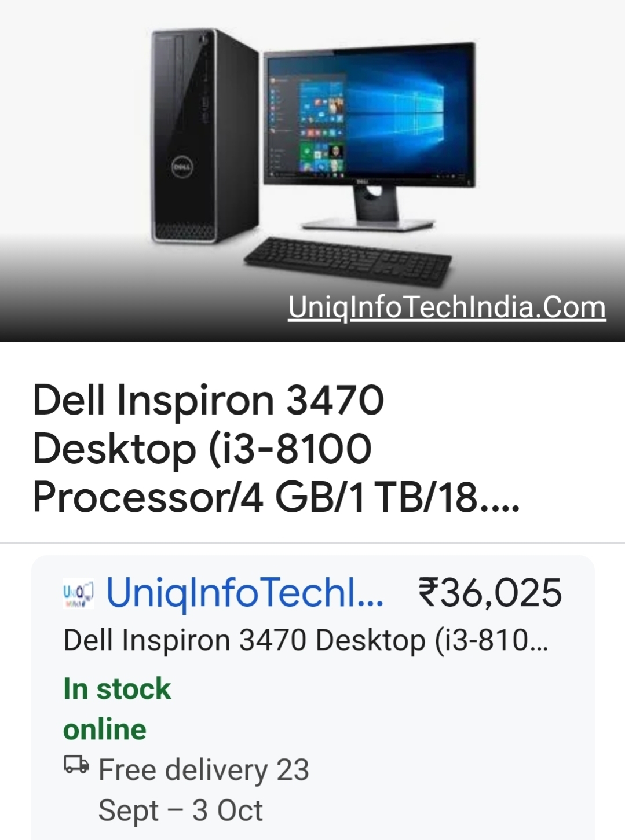Select the ₹36,025 price
This screenshot has height=840, width=625.
coord(490,593)
